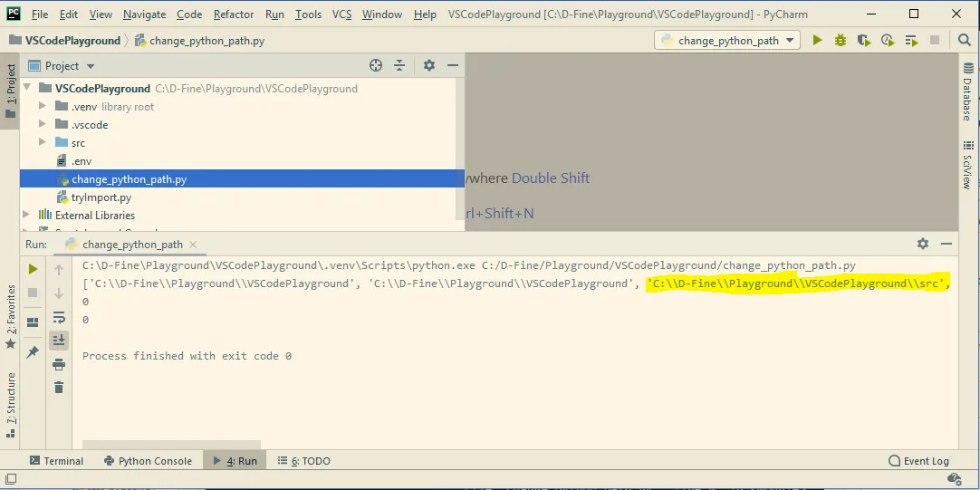Open the Help menu
The width and height of the screenshot is (980, 490).
click(x=425, y=14)
